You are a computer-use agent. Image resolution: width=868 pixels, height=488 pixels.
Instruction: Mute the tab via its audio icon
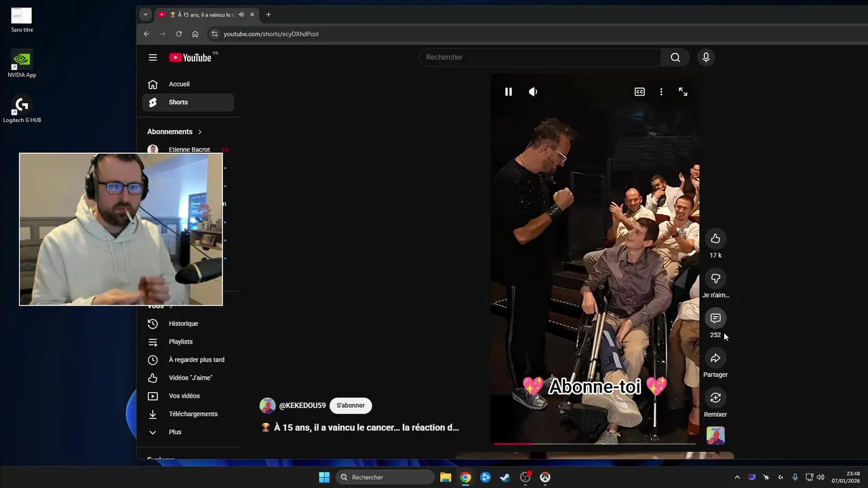point(241,14)
